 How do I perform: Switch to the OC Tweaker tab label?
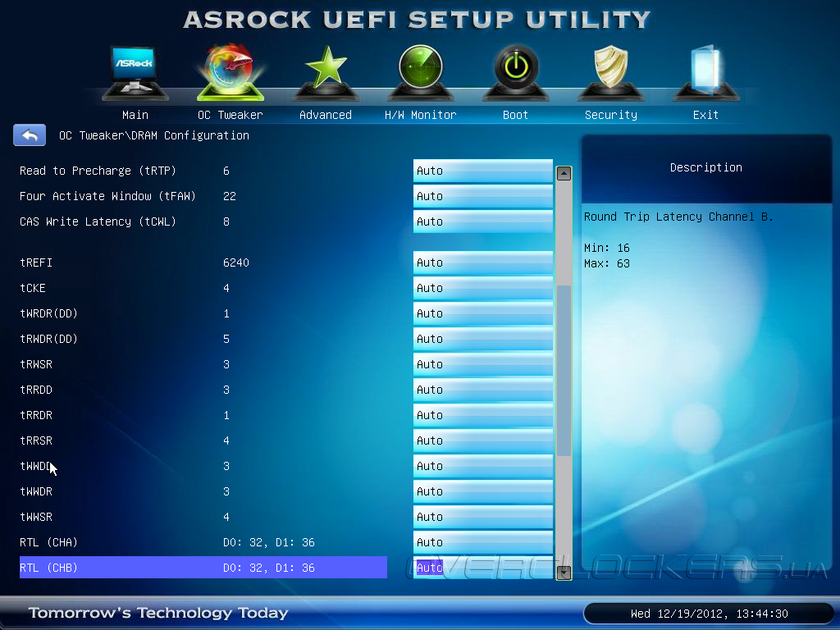pos(231,115)
